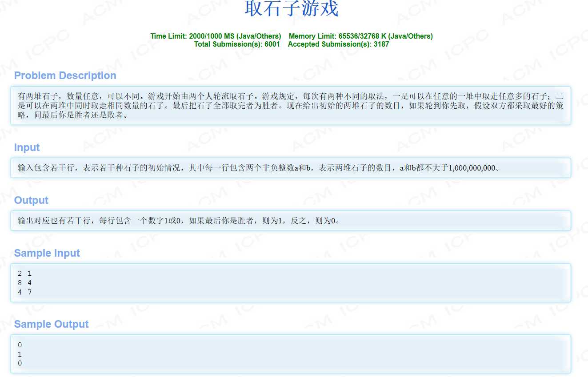The width and height of the screenshot is (588, 377).
Task: Select the Sample Input heading
Action: click(47, 253)
